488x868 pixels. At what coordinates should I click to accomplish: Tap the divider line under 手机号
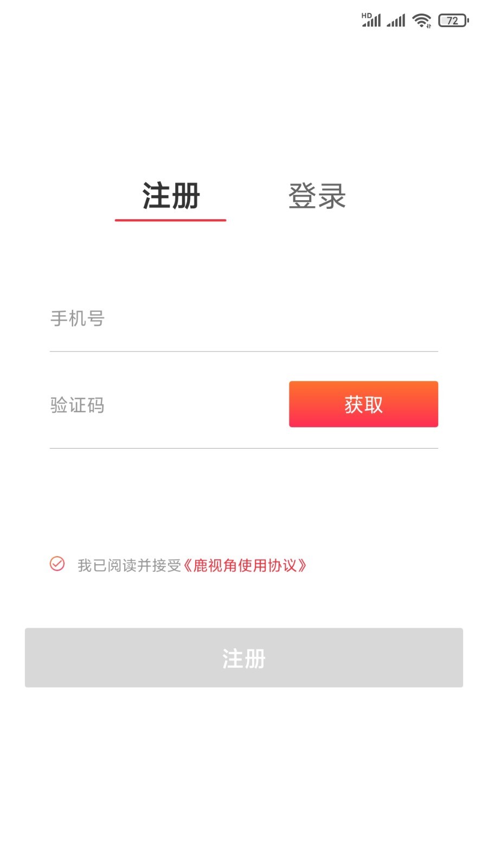coord(243,352)
